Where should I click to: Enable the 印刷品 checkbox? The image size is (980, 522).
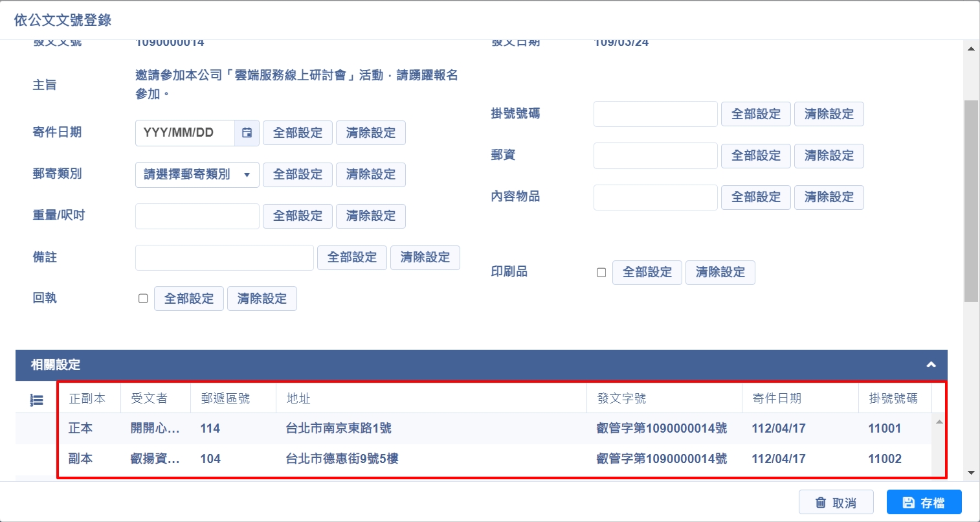601,273
